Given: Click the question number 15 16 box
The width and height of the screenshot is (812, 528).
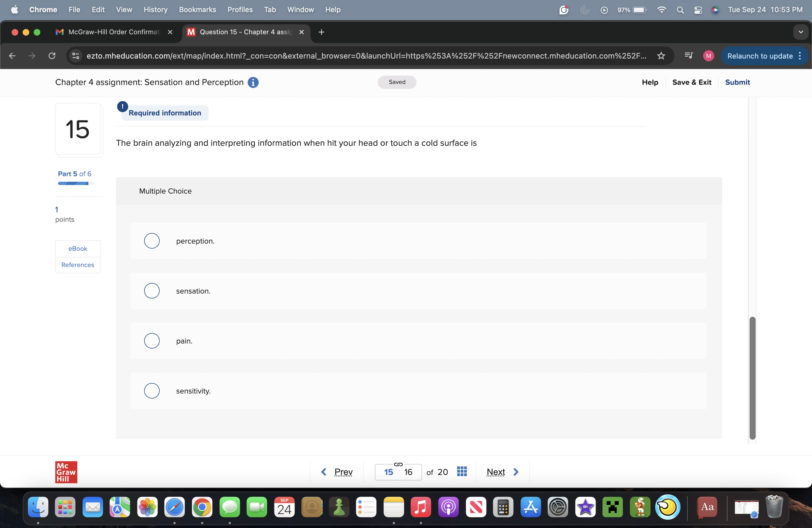Looking at the screenshot, I should tap(398, 472).
